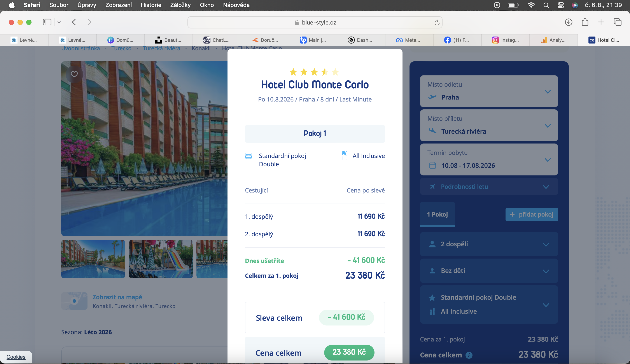Open the Soubor menu

point(59,5)
